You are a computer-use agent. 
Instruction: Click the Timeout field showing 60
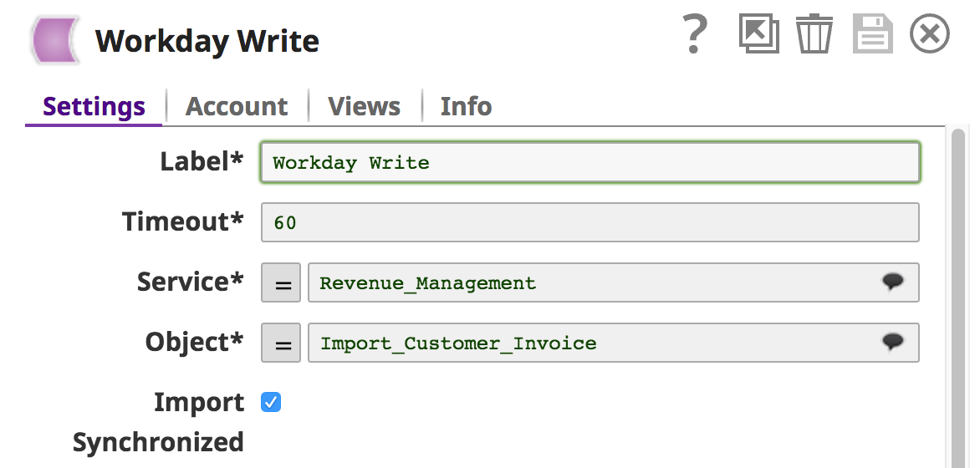pos(590,222)
